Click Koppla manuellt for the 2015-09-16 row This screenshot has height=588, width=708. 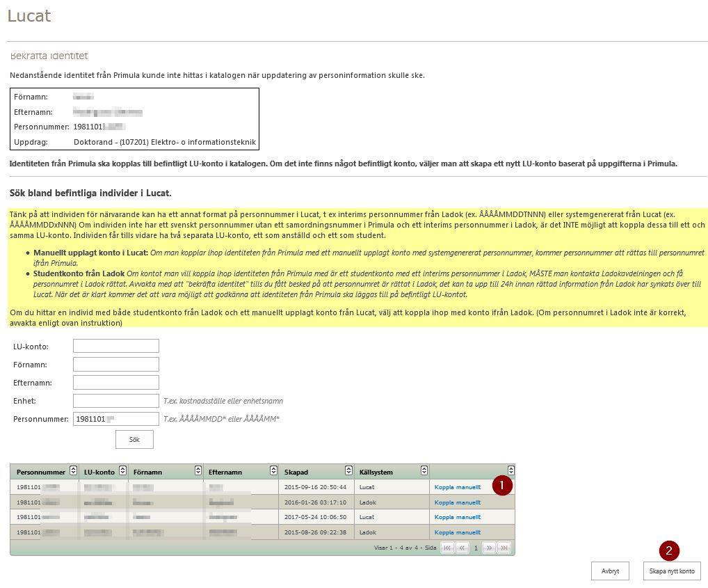pos(458,487)
